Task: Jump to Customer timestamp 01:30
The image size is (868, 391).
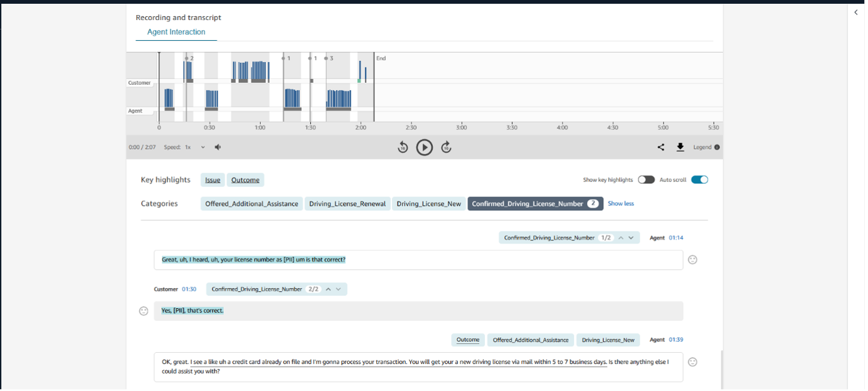Action: (189, 289)
